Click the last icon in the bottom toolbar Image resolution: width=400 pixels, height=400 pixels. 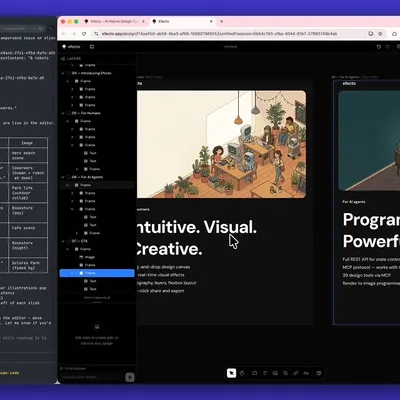(319, 373)
